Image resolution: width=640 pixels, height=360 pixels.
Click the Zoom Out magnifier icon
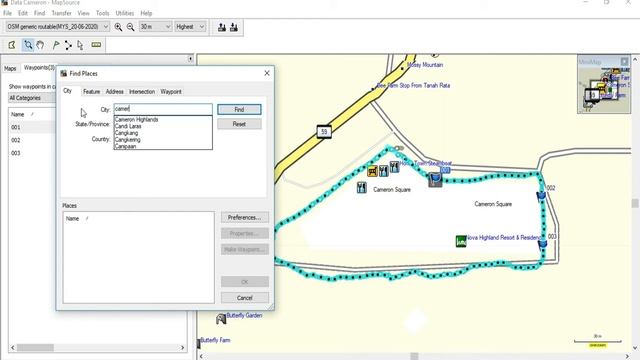click(131, 27)
